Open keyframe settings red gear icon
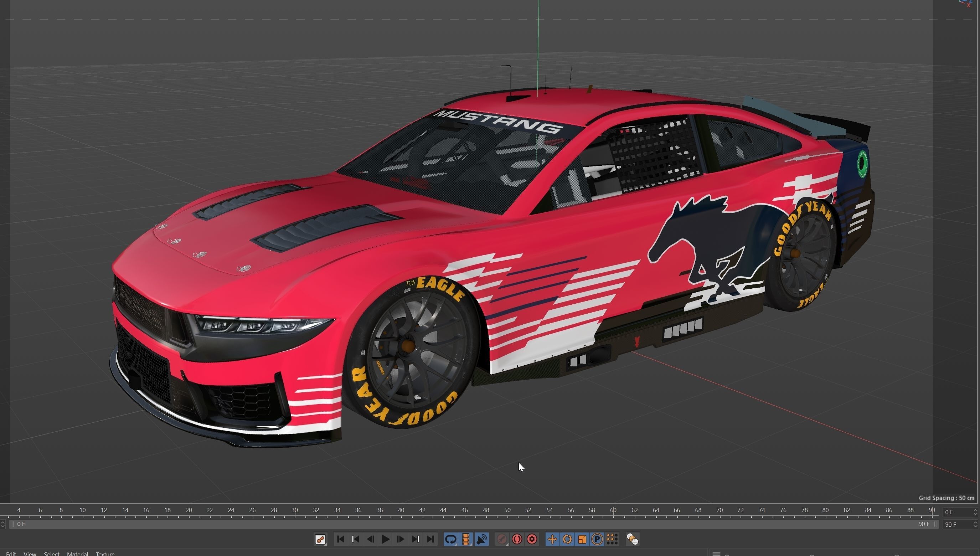Viewport: 980px width, 556px height. (x=532, y=539)
